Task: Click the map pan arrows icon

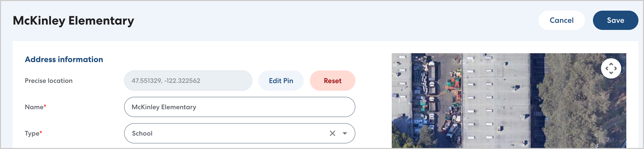Action: click(x=611, y=68)
